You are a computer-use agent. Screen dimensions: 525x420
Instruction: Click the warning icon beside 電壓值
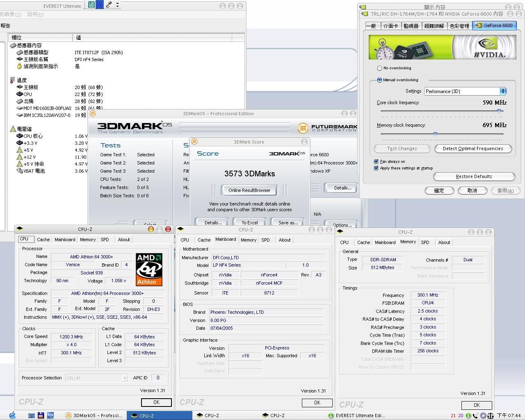[x=13, y=129]
